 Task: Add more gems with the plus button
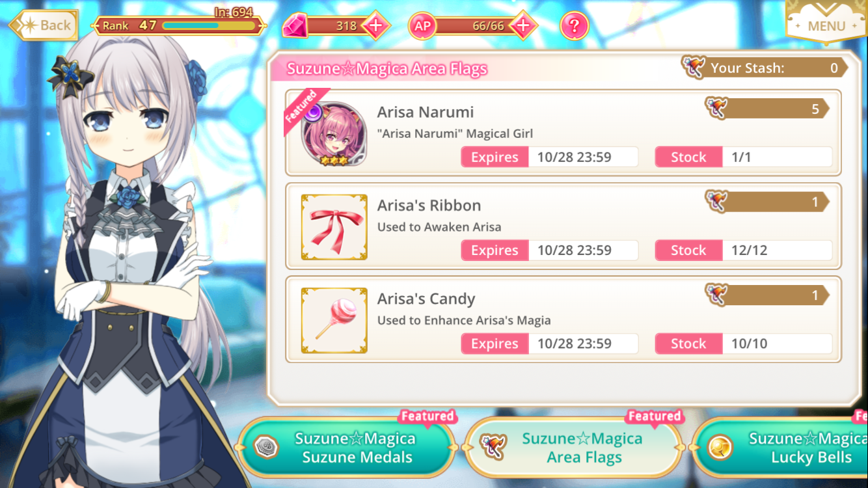[375, 26]
